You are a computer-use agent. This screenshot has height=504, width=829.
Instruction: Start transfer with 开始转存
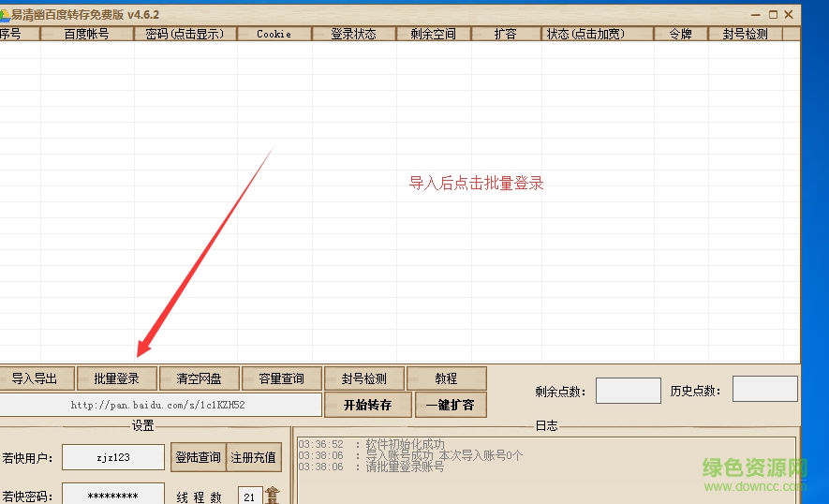[x=368, y=405]
